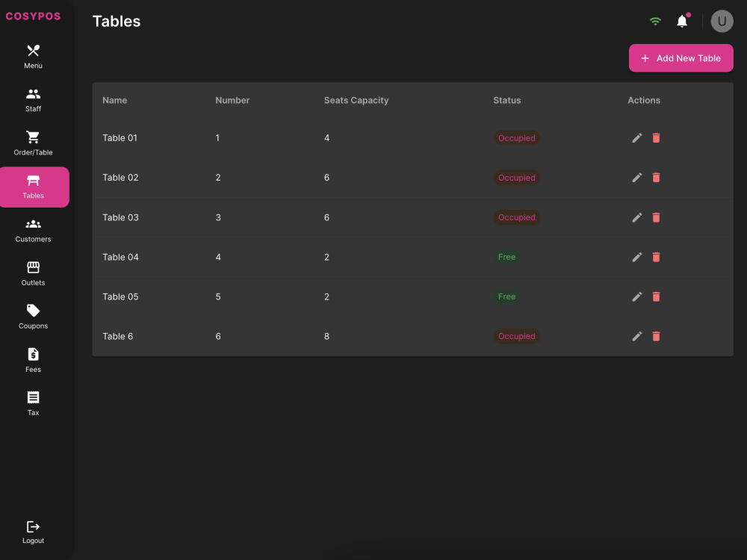Image resolution: width=747 pixels, height=560 pixels.
Task: Edit Table 04 row
Action: coord(637,257)
